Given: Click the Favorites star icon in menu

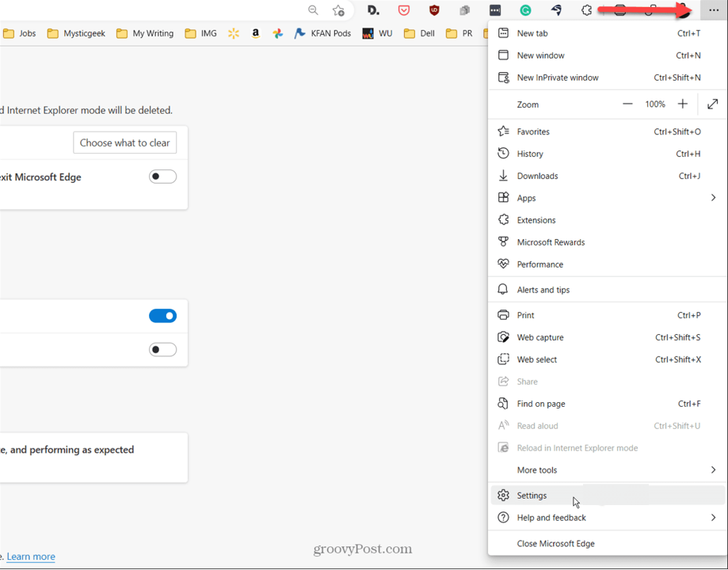Looking at the screenshot, I should 503,131.
